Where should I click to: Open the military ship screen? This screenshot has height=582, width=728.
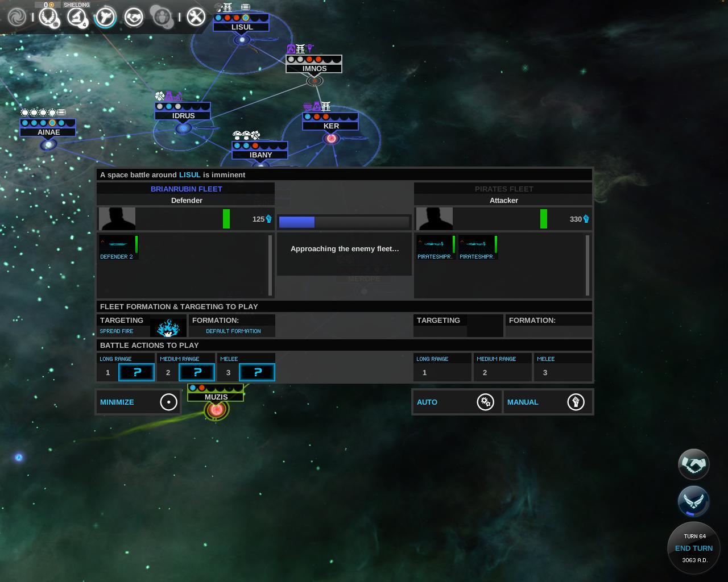click(105, 17)
